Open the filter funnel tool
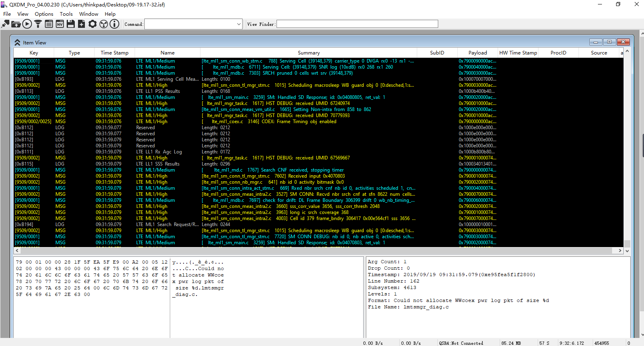Screen dimensions: 644x346 coord(38,24)
